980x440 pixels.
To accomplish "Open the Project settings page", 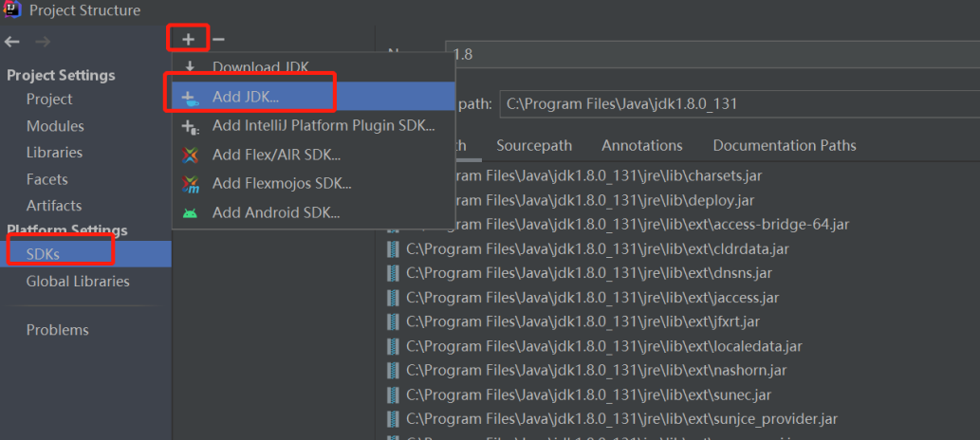I will pyautogui.click(x=49, y=100).
